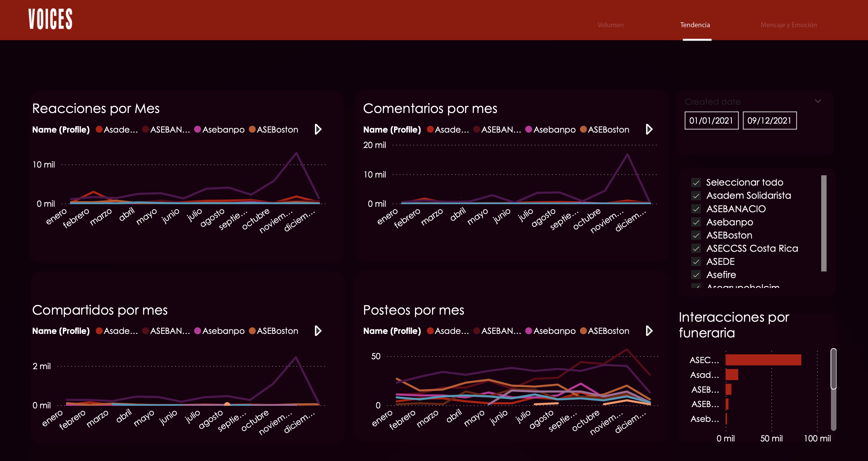Screen dimensions: 868x461
Task: Edit the start date 01/01/2021 field
Action: coord(711,121)
